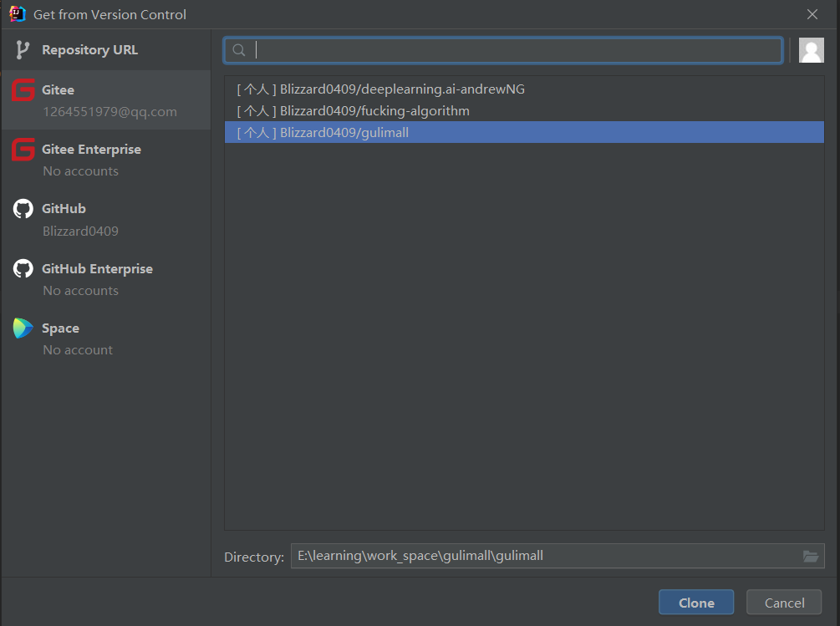Open the account avatar menu
This screenshot has width=840, height=626.
(811, 50)
